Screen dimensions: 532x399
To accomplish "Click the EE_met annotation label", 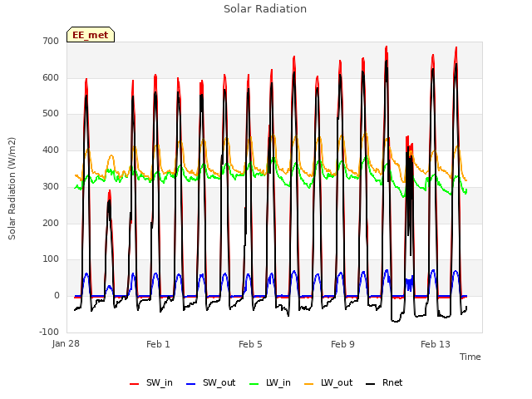I will click(x=91, y=35).
